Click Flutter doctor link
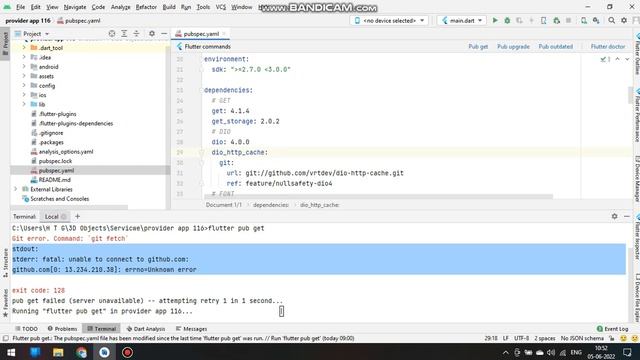Viewport: 640px width, 360px height. (x=608, y=47)
